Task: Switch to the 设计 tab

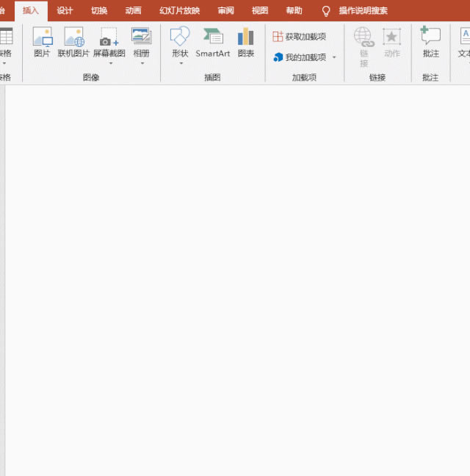Action: pos(65,11)
